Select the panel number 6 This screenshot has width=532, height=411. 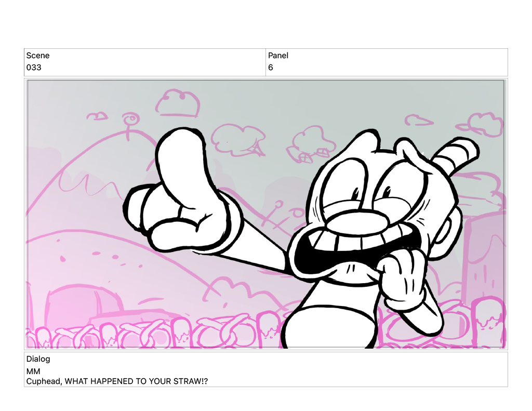click(x=271, y=68)
